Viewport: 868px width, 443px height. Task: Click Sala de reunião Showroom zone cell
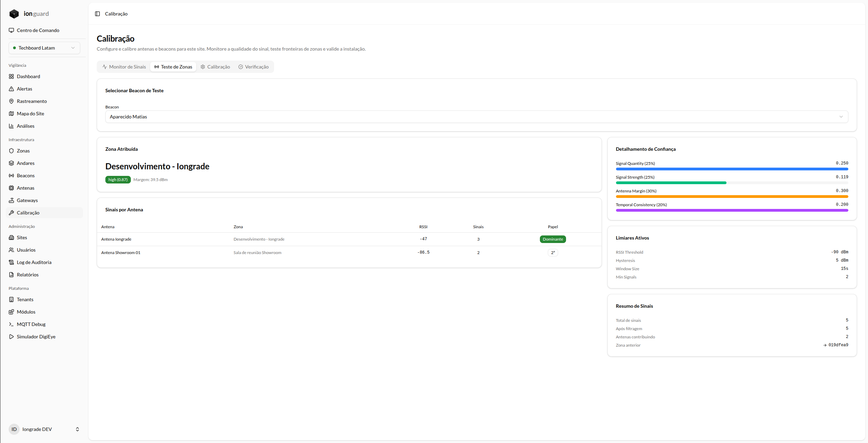point(257,253)
